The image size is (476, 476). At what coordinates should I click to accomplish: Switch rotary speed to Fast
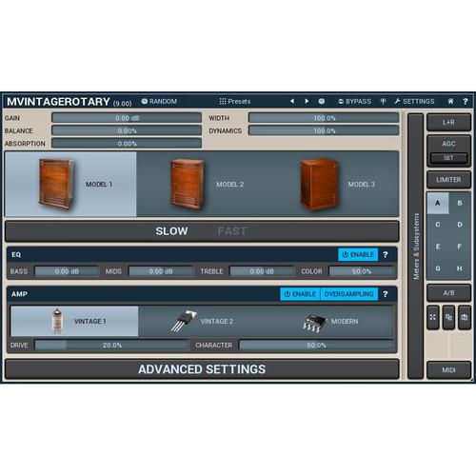click(x=232, y=231)
